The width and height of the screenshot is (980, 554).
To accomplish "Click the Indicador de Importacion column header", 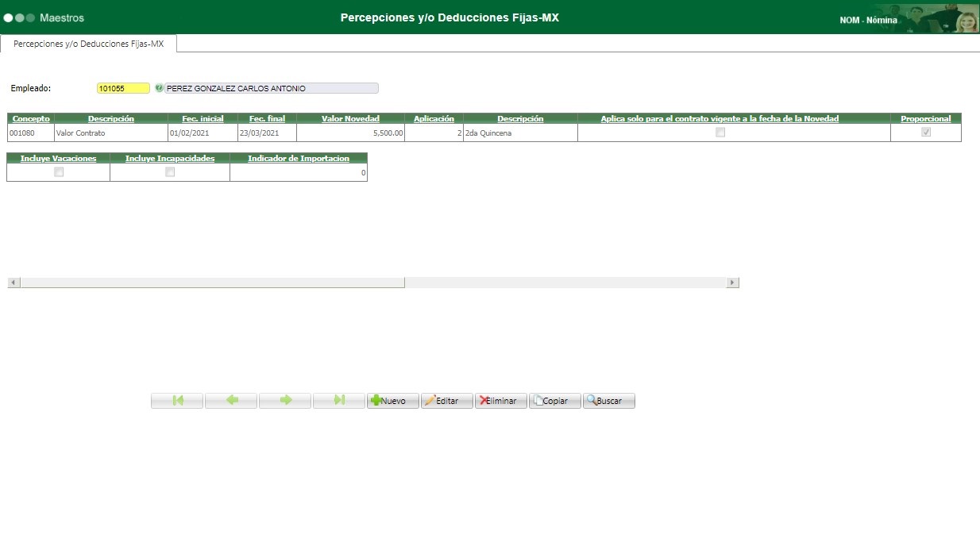I will tap(299, 158).
